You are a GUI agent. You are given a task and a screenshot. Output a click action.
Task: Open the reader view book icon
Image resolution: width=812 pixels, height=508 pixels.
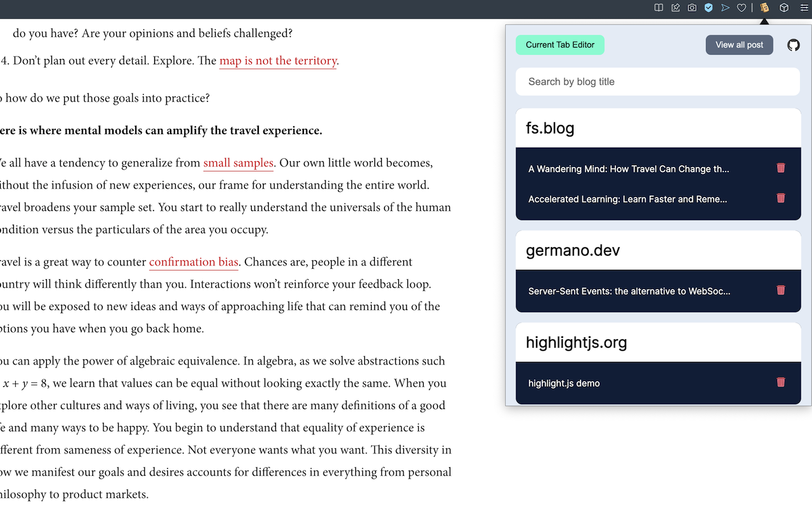[659, 8]
